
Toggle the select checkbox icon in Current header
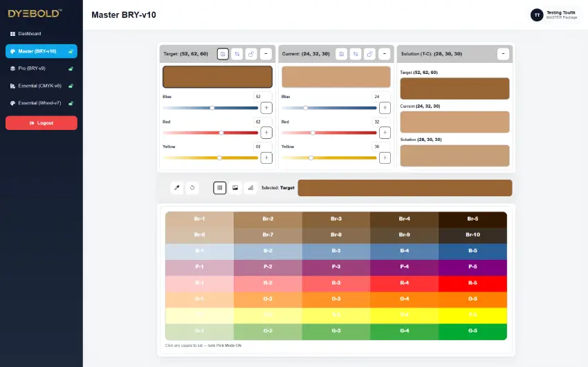341,54
